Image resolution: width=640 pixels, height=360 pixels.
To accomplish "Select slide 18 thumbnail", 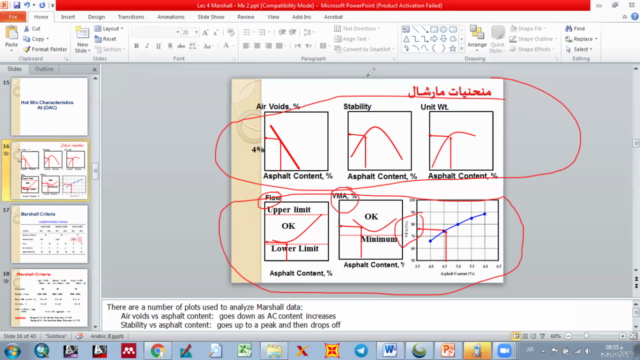I will click(x=49, y=298).
